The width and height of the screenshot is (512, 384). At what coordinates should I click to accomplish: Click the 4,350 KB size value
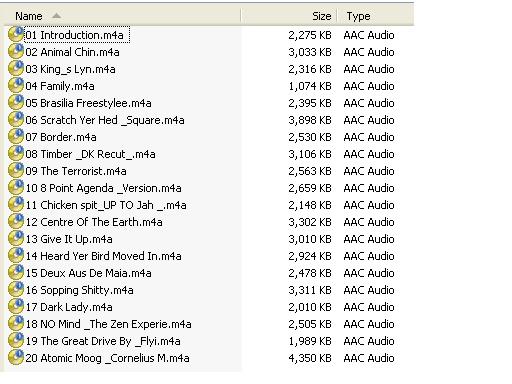click(310, 358)
